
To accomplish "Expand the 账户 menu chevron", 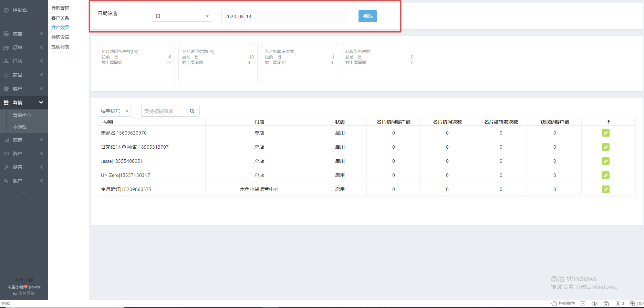I will click(42, 181).
